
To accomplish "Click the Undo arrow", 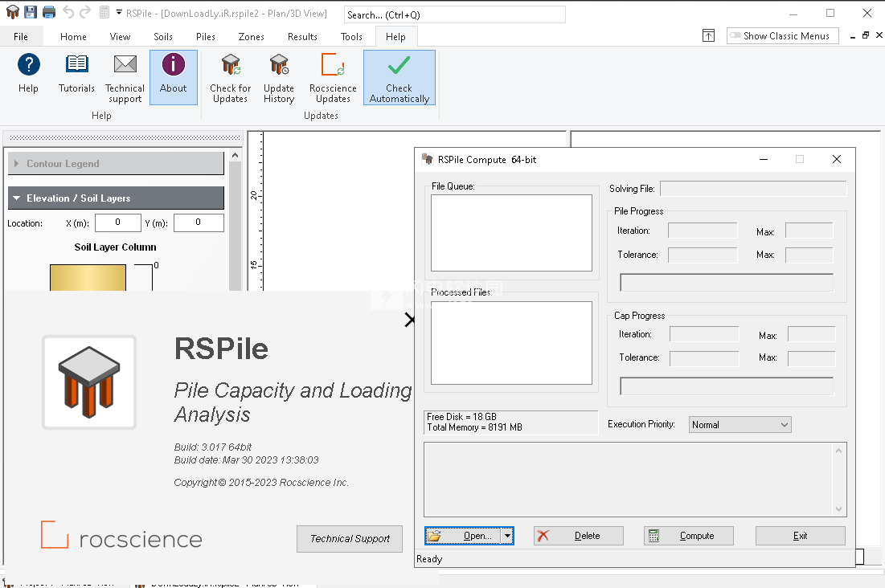I will coord(68,12).
